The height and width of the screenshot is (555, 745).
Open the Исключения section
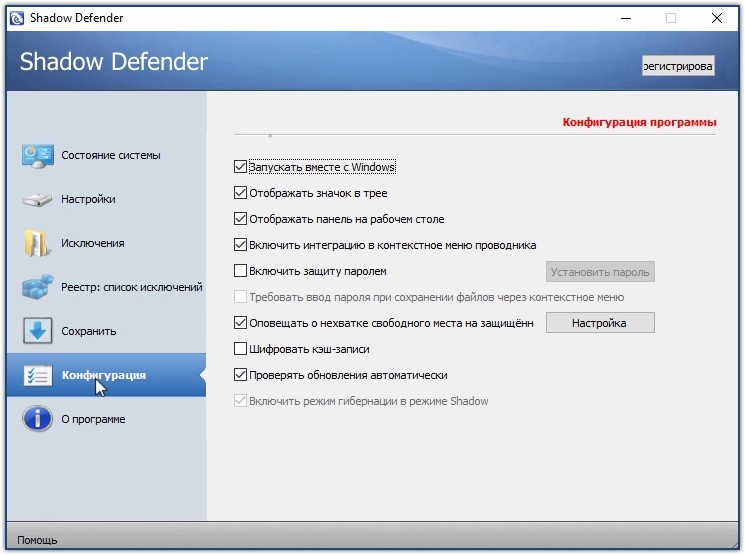point(93,243)
